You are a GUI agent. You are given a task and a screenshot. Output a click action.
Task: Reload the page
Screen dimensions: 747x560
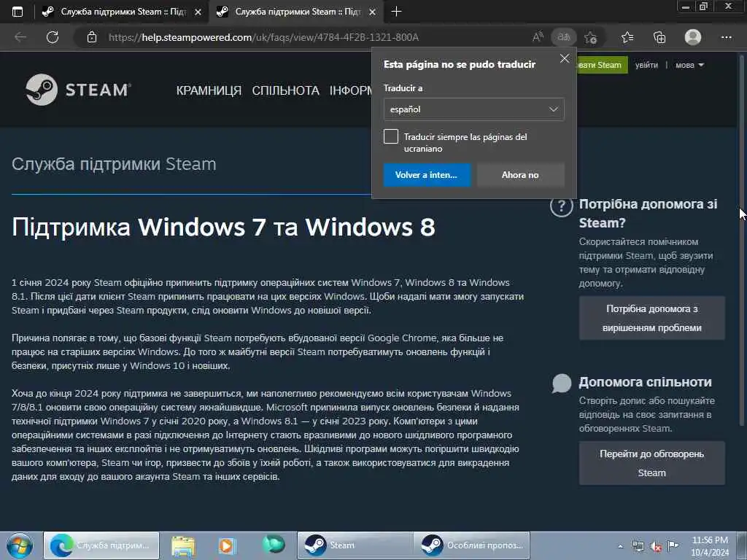tap(53, 37)
